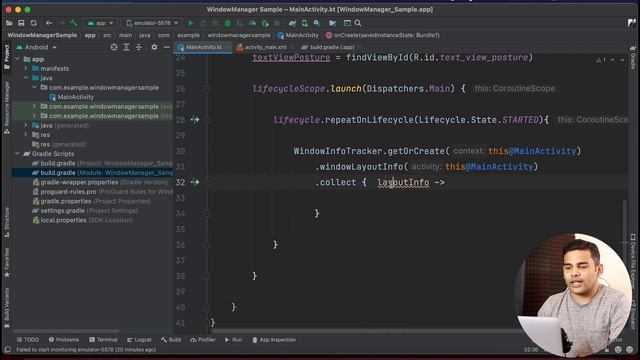Select build.gradle (Project) in tree
The width and height of the screenshot is (640, 360).
pos(102,163)
